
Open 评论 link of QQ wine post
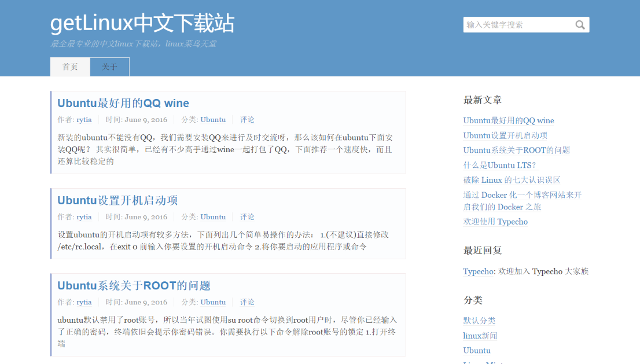click(x=247, y=120)
